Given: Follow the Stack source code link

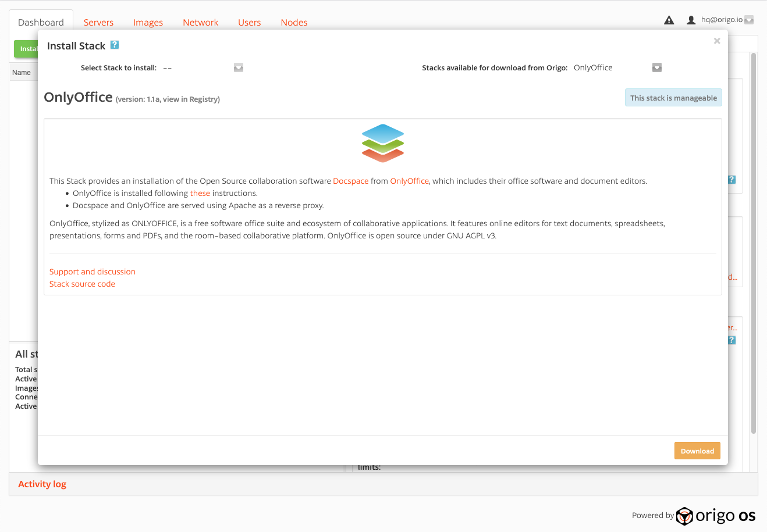Looking at the screenshot, I should click(82, 284).
